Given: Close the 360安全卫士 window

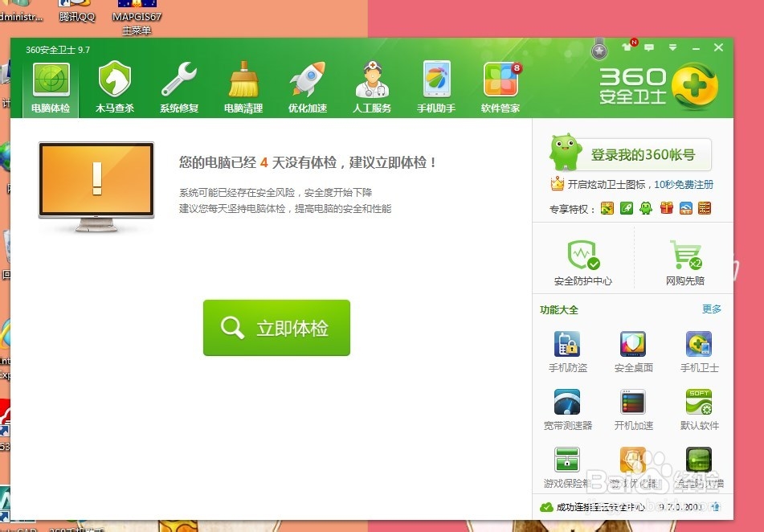Looking at the screenshot, I should coord(719,47).
